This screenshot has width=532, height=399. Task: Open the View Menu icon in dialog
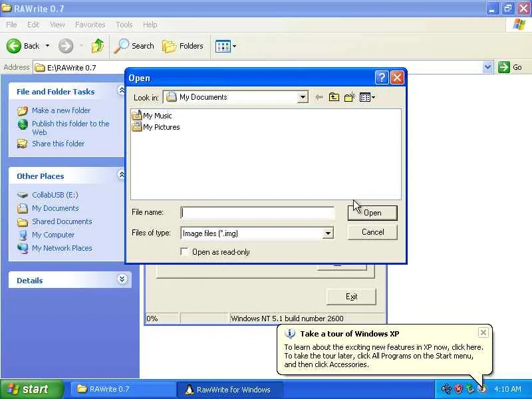(x=367, y=97)
